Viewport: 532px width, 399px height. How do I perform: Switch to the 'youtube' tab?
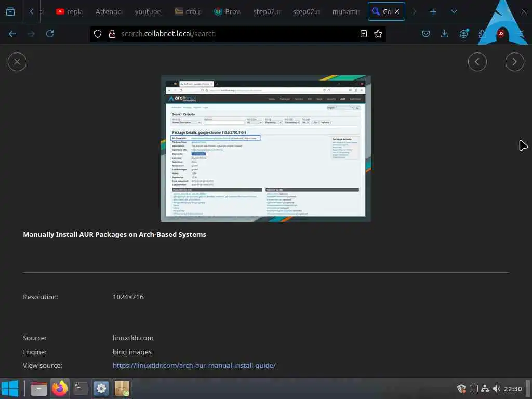(x=148, y=12)
